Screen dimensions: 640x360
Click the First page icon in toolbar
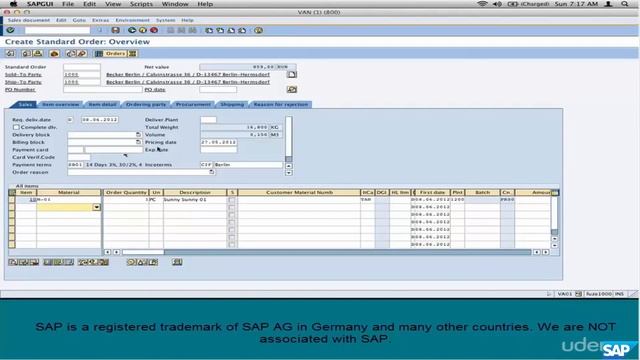coord(209,30)
